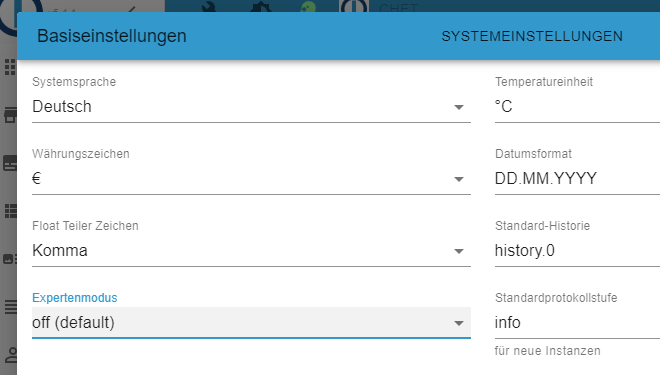660x375 pixels.
Task: Click the green face icon in top toolbar
Action: click(x=308, y=6)
